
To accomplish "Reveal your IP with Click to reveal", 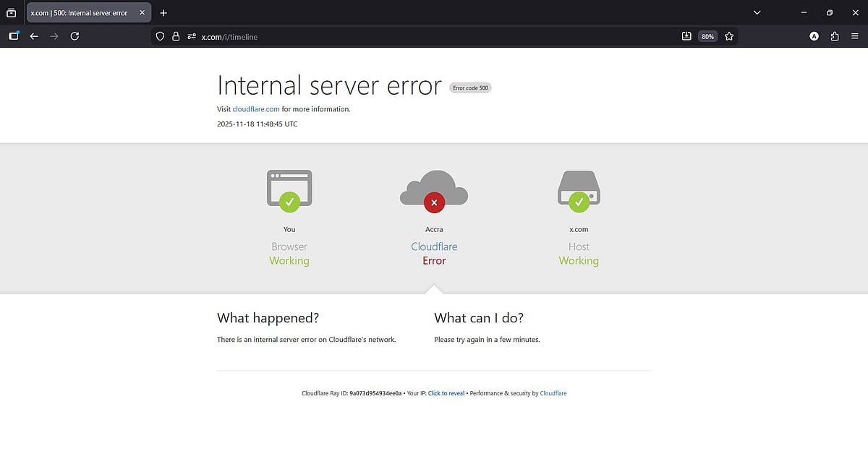I will (x=446, y=392).
